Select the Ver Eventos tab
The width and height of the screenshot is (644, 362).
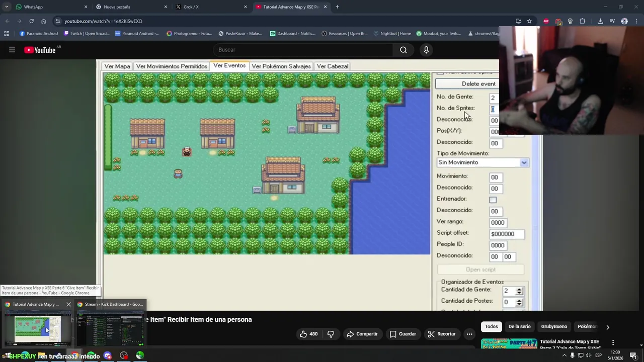coord(229,66)
